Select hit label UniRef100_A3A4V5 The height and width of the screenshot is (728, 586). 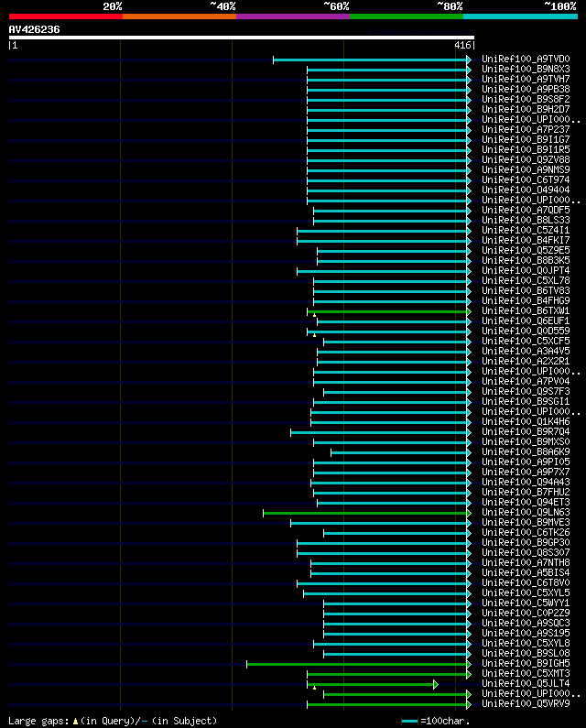526,351
